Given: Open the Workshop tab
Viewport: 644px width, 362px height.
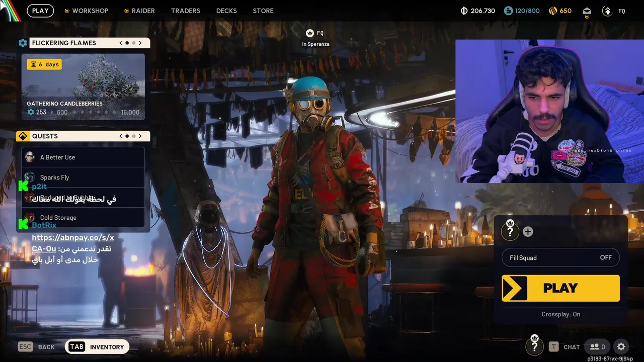Looking at the screenshot, I should [86, 11].
